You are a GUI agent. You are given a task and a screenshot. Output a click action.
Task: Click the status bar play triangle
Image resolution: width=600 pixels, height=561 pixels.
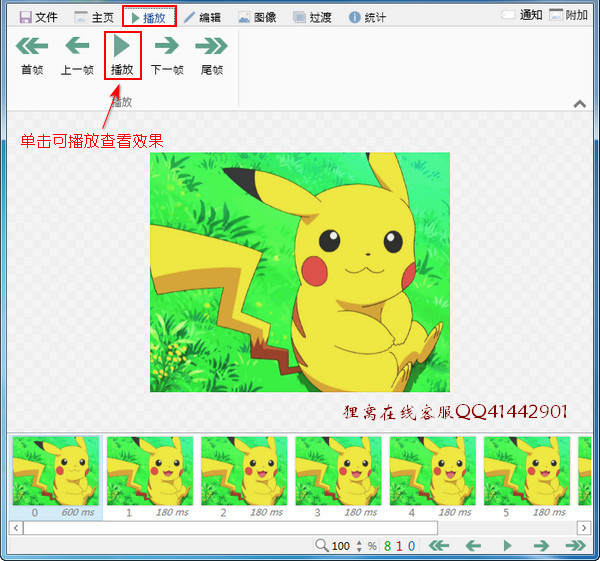[507, 545]
